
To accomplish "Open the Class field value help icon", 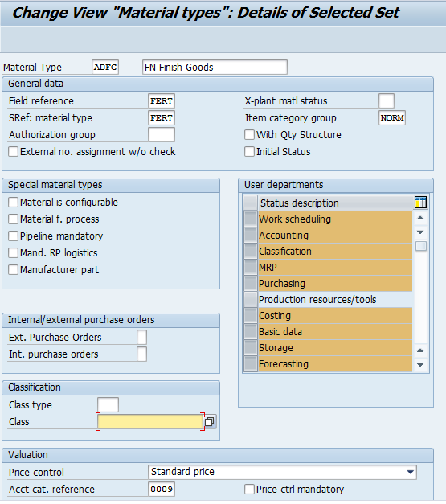I will click(210, 421).
